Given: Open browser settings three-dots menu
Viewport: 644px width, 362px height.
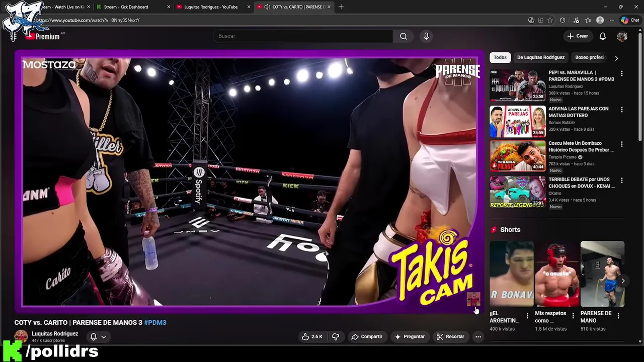Looking at the screenshot, I should click(x=612, y=20).
